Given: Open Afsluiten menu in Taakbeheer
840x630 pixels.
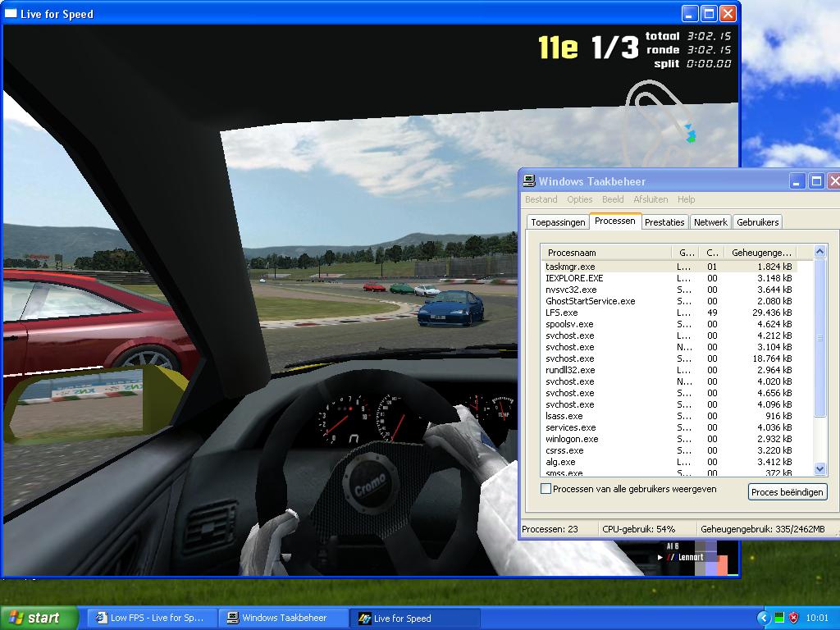Looking at the screenshot, I should click(x=651, y=199).
